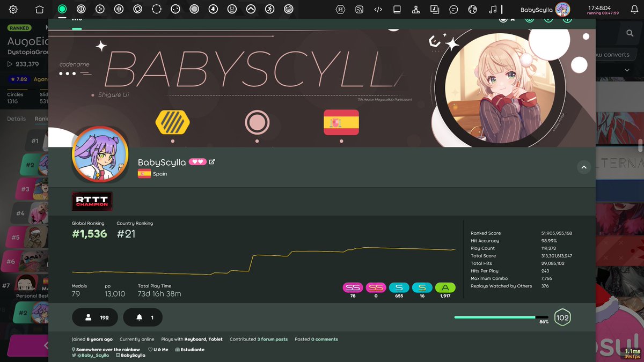Select the osu! standard ruleset icon
Screen dimensions: 644x362
click(x=62, y=9)
